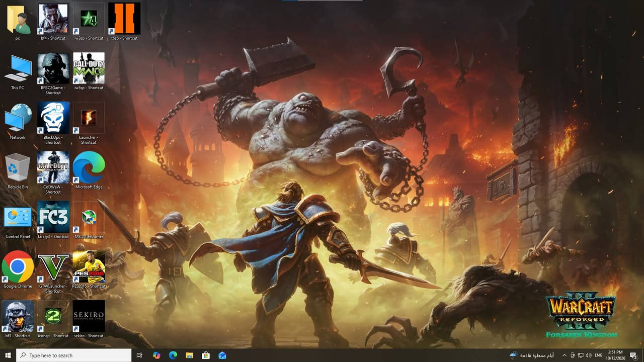The image size is (644, 362).
Task: Open the Windows Start menu
Action: [8, 355]
